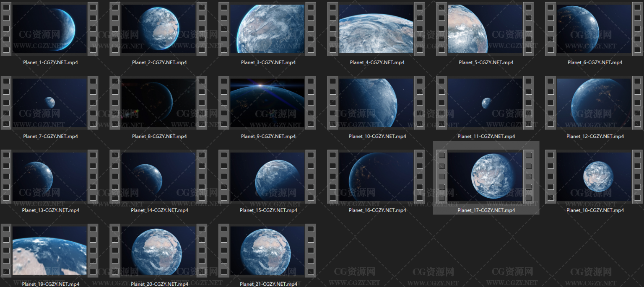Select the Planet_21-CGZY.NET.mp4 file name label
The width and height of the screenshot is (644, 287).
268,284
